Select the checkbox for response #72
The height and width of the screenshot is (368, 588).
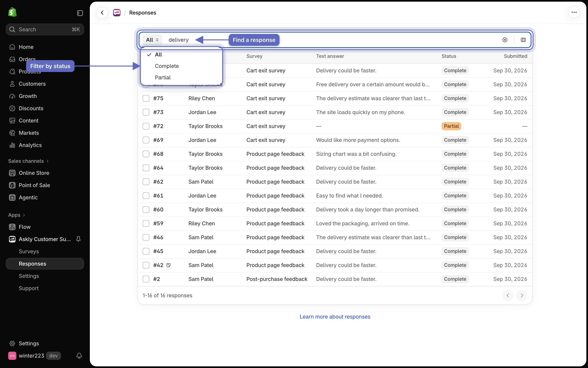pyautogui.click(x=146, y=126)
